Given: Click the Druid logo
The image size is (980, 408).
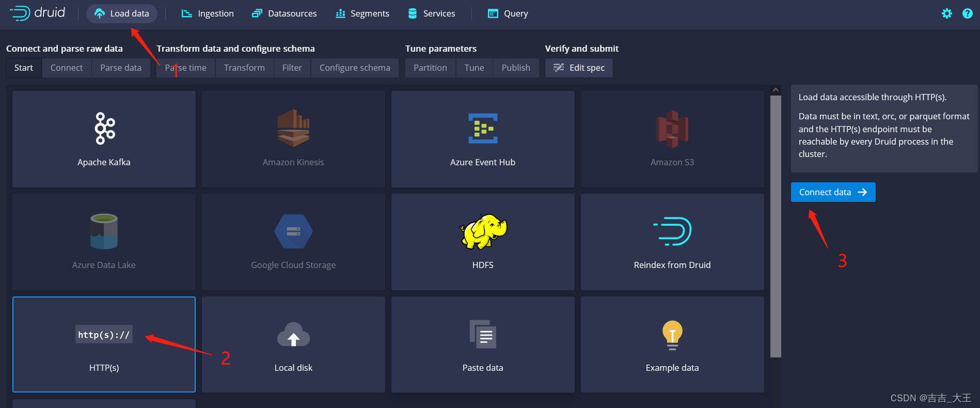Looking at the screenshot, I should click(x=38, y=13).
